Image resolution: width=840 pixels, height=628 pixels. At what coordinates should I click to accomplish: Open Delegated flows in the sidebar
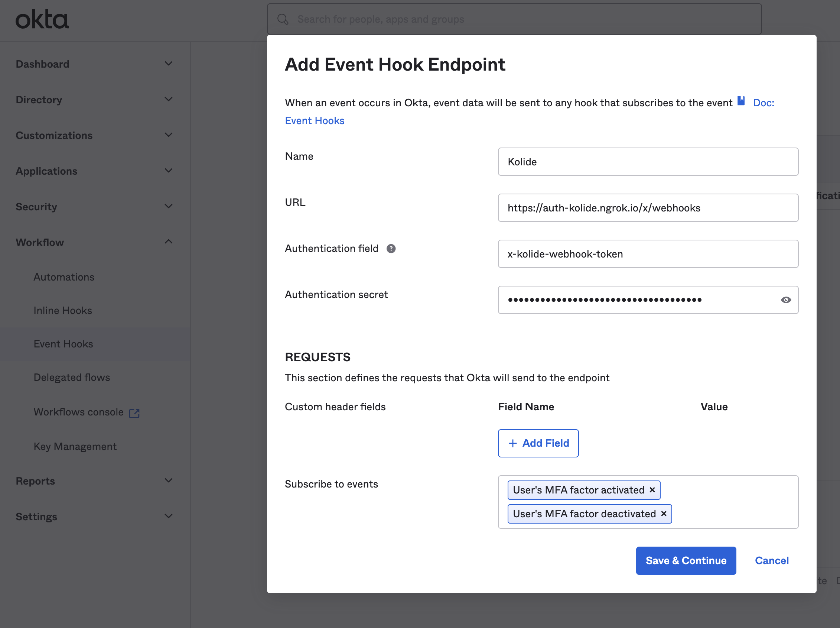pos(72,377)
